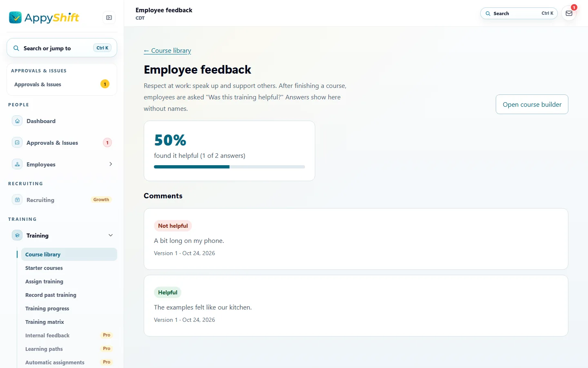Click the Not helpful tag

click(173, 226)
